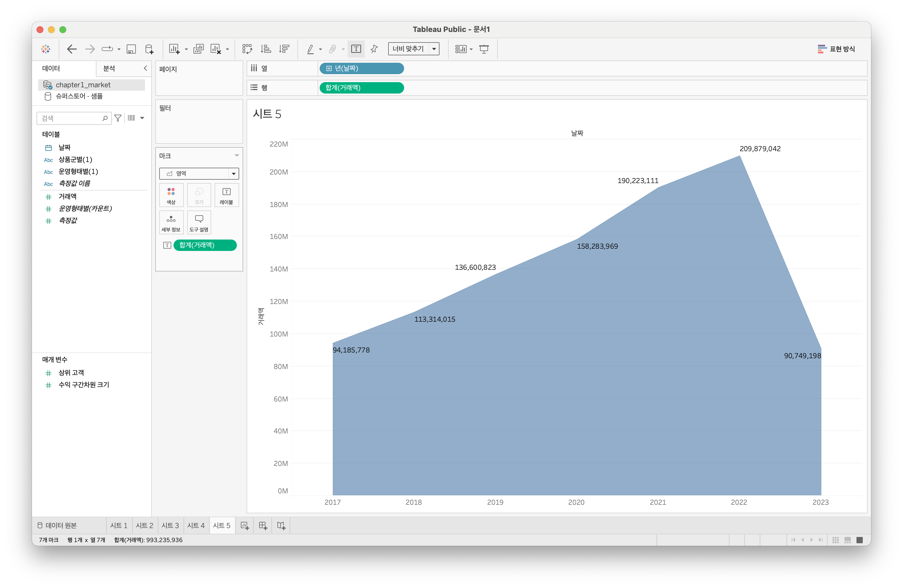Click the blue area chart fill
This screenshot has width=903, height=588.
[569, 379]
